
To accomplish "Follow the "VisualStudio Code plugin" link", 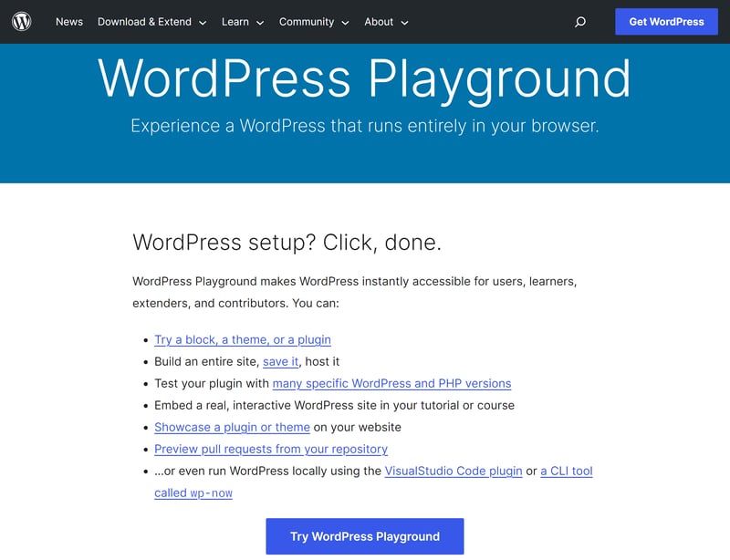I will coord(454,471).
